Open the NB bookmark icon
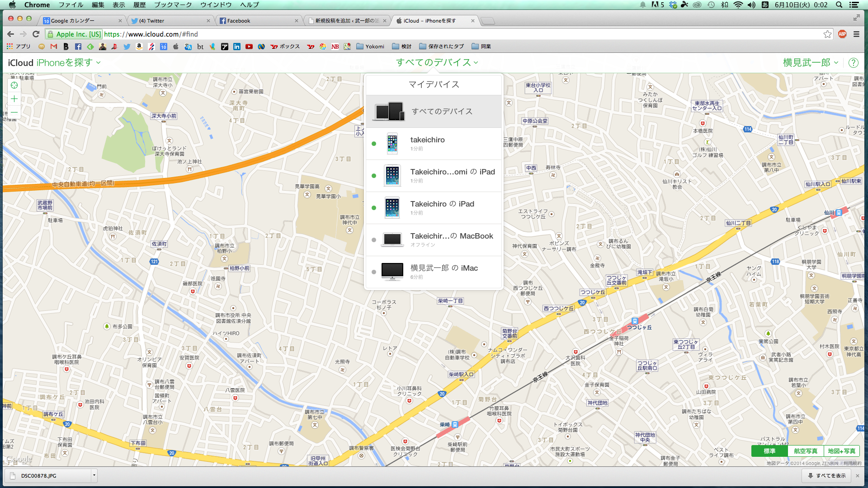The image size is (868, 488). (335, 47)
